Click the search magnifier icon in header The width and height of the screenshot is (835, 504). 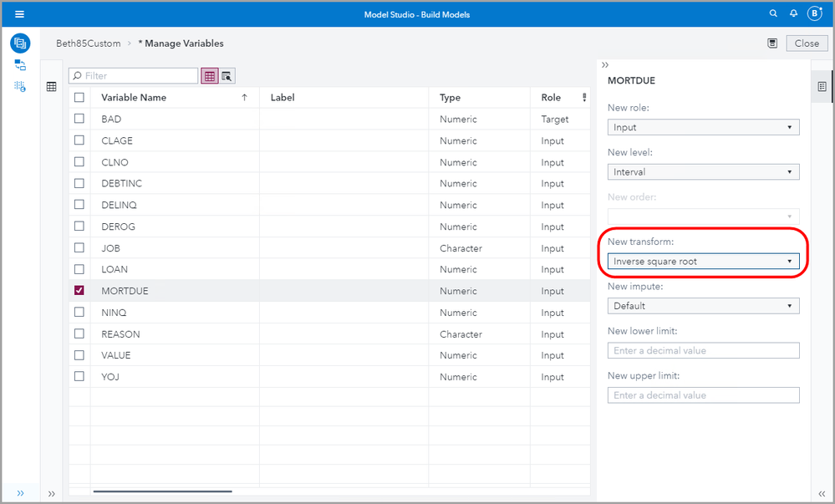coord(773,14)
